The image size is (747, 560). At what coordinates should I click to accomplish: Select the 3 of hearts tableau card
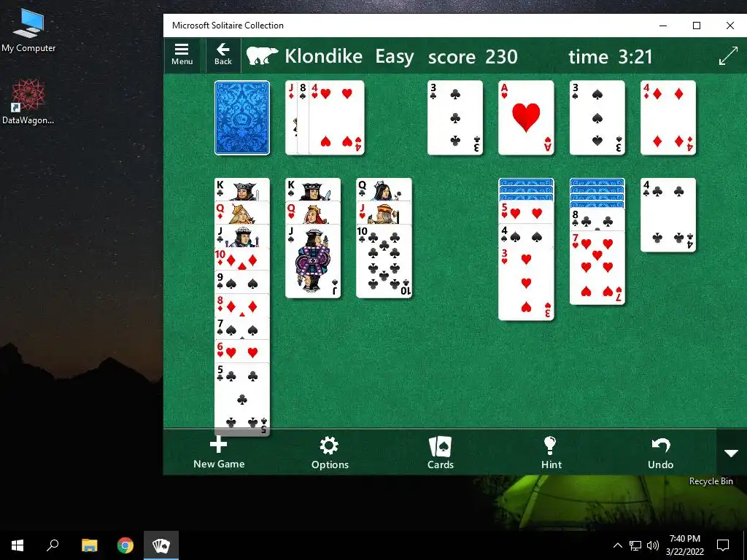(526, 284)
